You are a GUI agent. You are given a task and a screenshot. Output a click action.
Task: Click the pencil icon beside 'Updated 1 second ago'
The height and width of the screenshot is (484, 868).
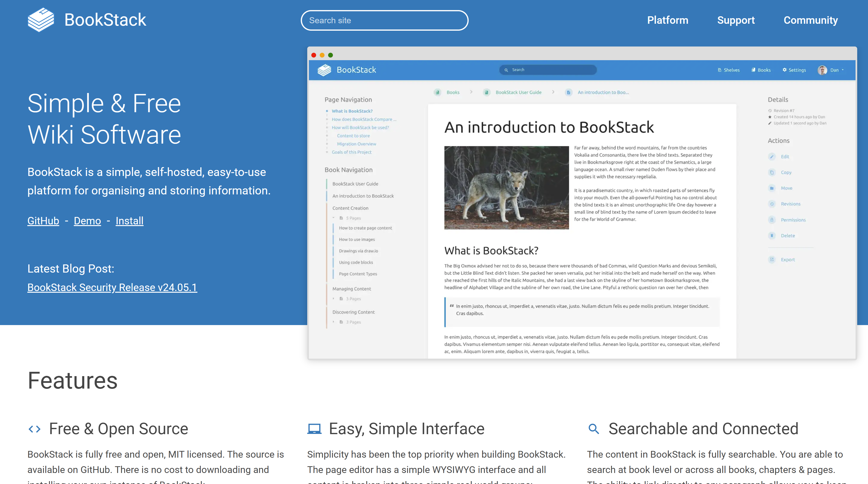(770, 123)
